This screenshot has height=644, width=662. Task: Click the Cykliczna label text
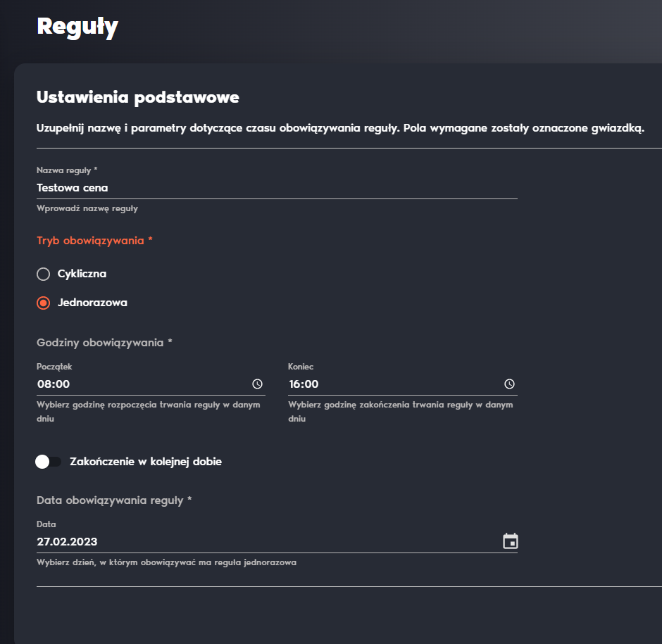coord(82,274)
